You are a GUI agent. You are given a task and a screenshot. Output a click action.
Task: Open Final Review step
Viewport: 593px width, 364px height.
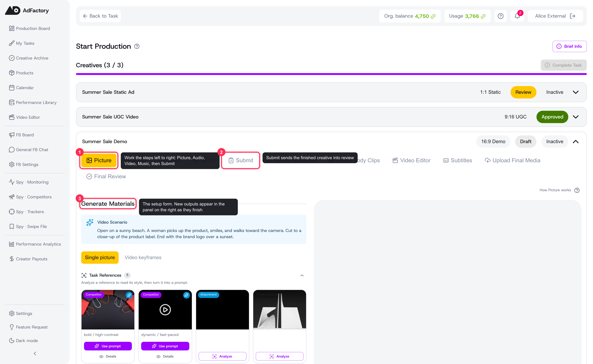pyautogui.click(x=106, y=176)
